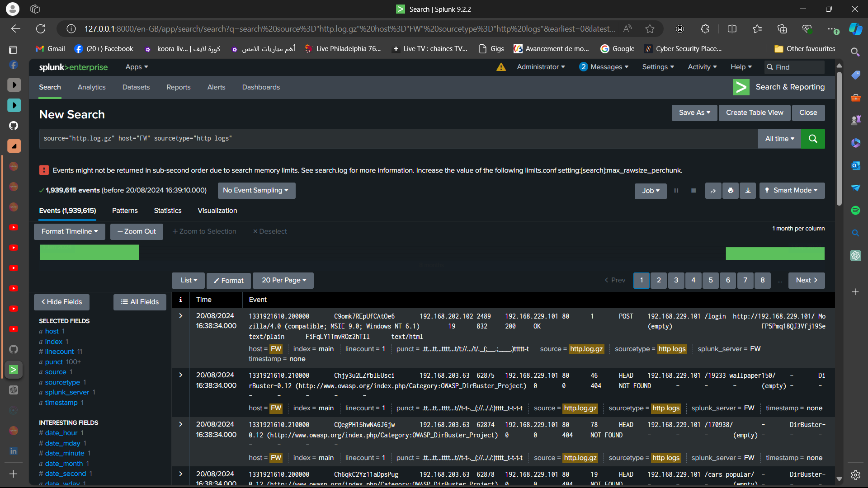The image size is (868, 488).
Task: Switch to the Analytics tab
Action: 91,87
